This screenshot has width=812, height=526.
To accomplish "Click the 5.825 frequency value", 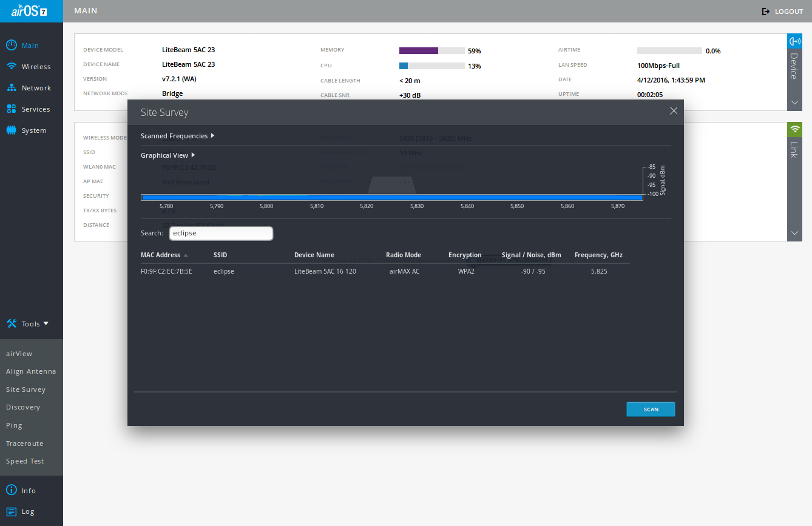I will (599, 271).
